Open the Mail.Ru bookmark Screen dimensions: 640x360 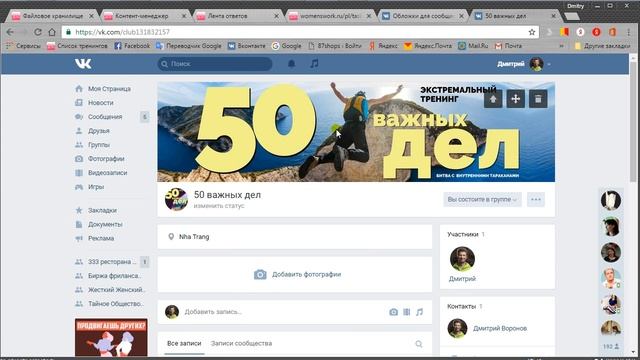[x=473, y=46]
